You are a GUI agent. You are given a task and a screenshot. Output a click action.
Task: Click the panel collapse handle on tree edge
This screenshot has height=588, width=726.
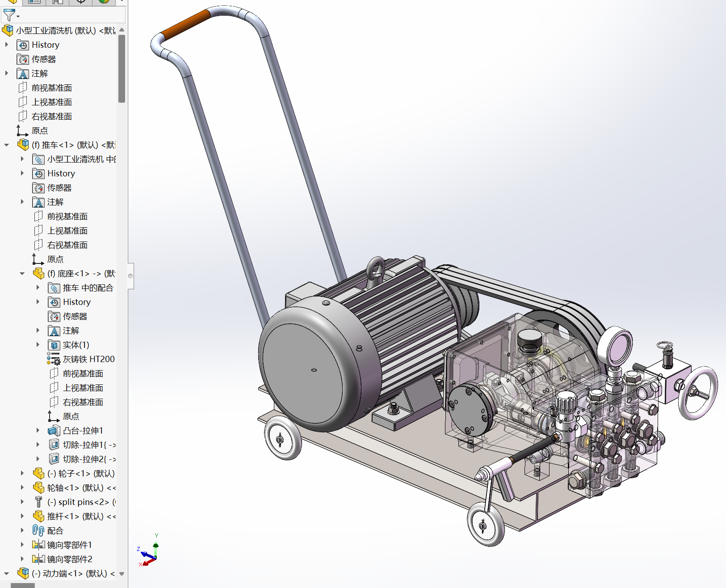point(130,276)
